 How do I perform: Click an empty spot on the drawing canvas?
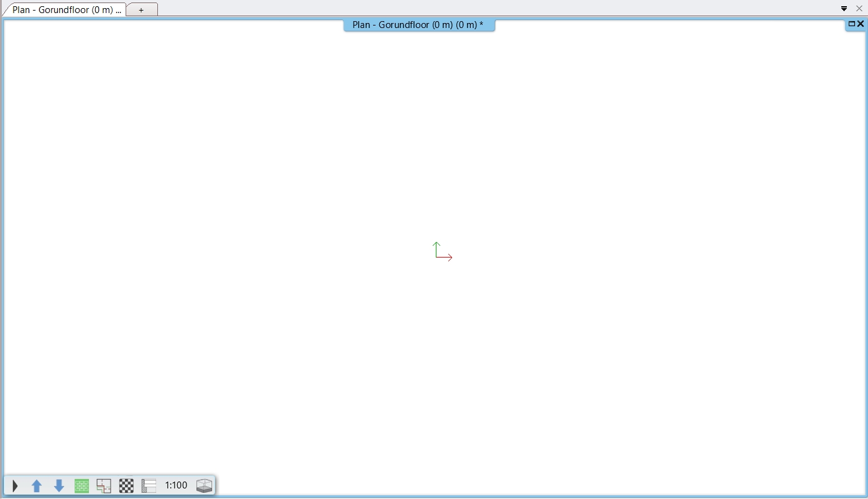pos(249,187)
